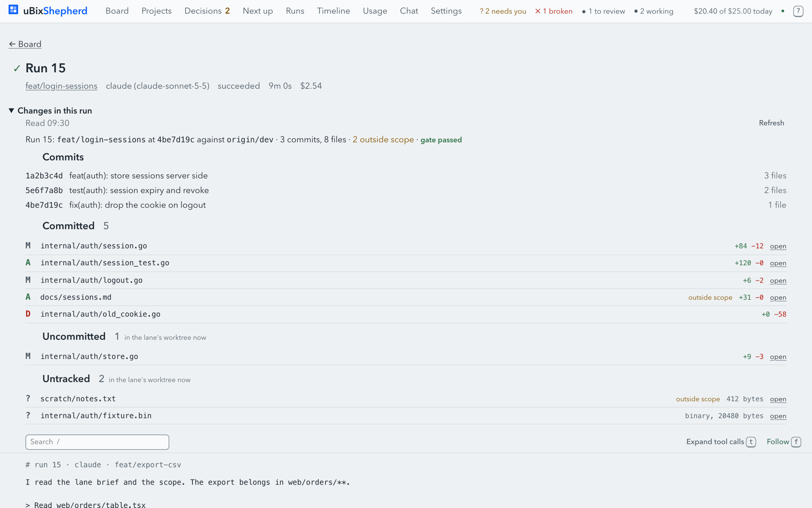This screenshot has height=508, width=812.
Task: Select commit 5e6f7a8b row
Action: pos(406,190)
